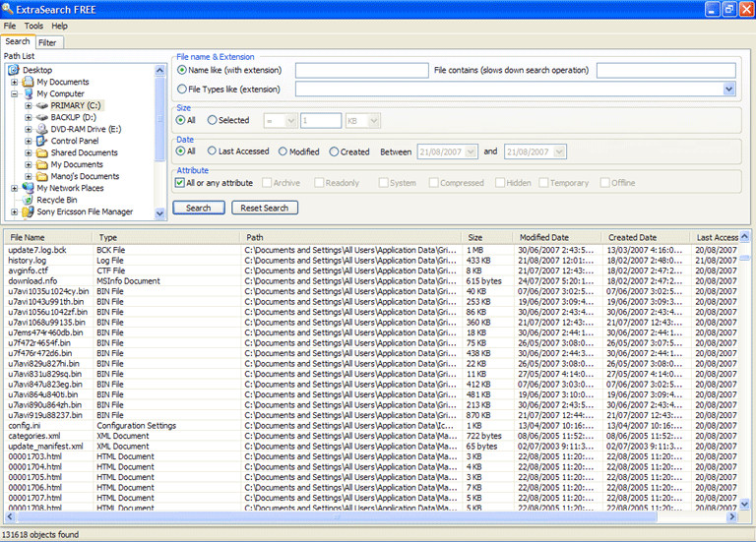The height and width of the screenshot is (542, 756).
Task: Switch to the Search tab
Action: point(18,41)
